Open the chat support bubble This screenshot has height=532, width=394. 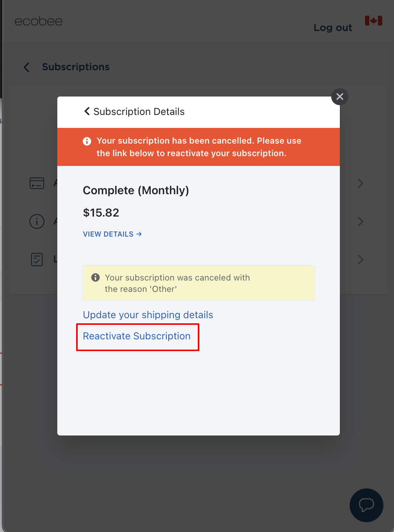366,505
